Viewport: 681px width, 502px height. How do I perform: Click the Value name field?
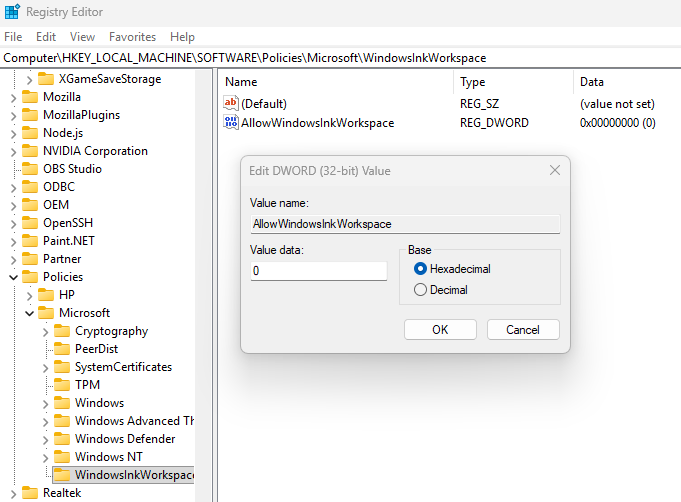tap(405, 224)
